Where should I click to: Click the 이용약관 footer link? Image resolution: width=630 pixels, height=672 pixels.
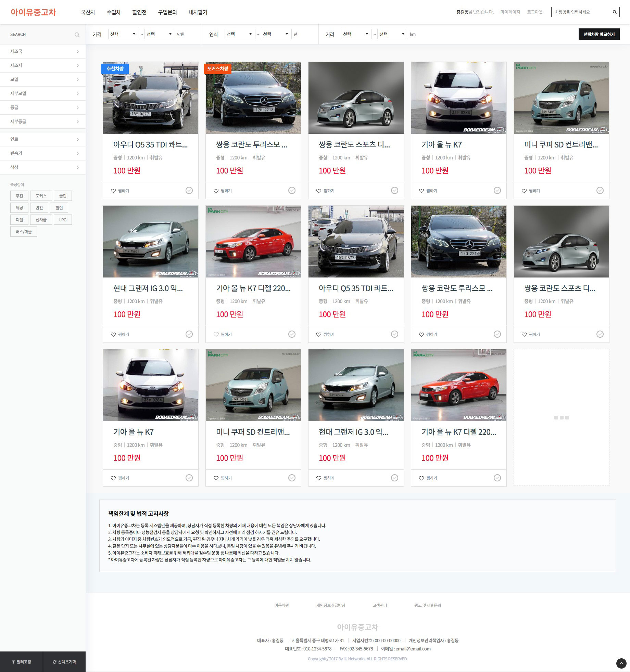coord(281,605)
